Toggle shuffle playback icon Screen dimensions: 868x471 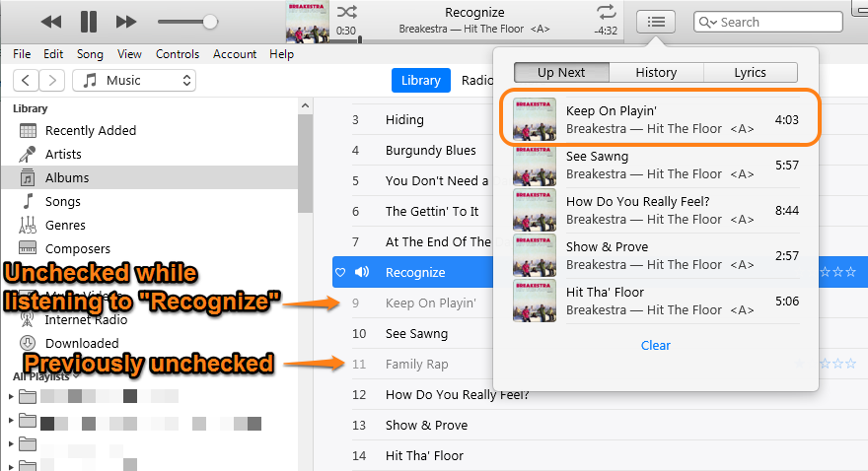pyautogui.click(x=347, y=12)
